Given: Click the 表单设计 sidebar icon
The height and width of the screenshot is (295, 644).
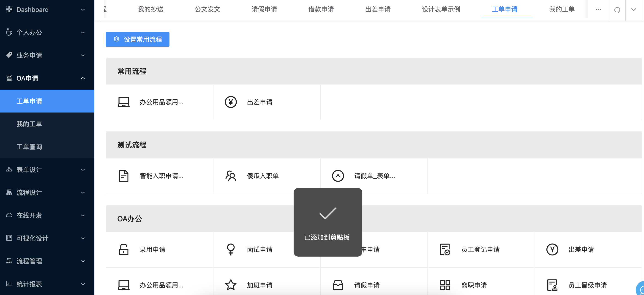Looking at the screenshot, I should (9, 170).
